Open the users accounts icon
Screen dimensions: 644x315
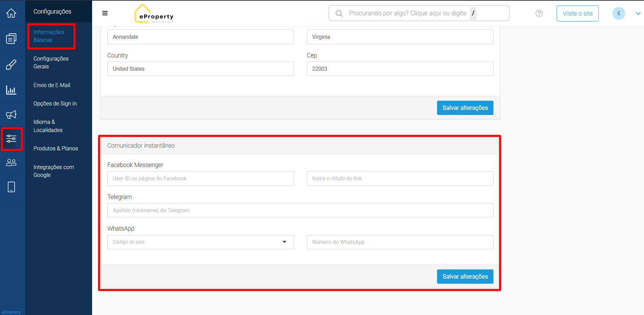tap(11, 163)
